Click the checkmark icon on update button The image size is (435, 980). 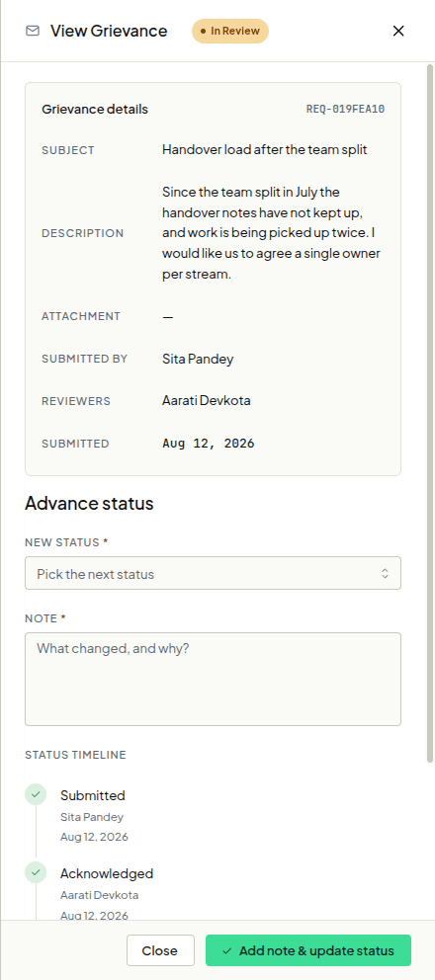(226, 951)
